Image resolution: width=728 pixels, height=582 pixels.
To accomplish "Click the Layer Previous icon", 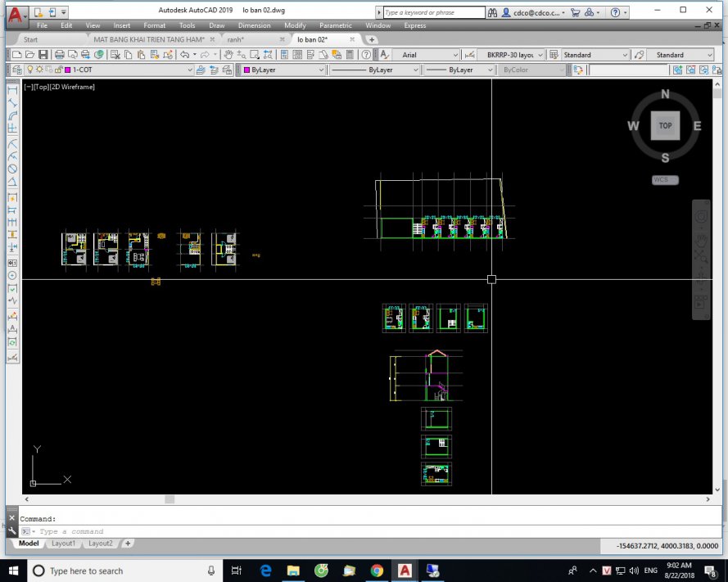I will coord(214,70).
